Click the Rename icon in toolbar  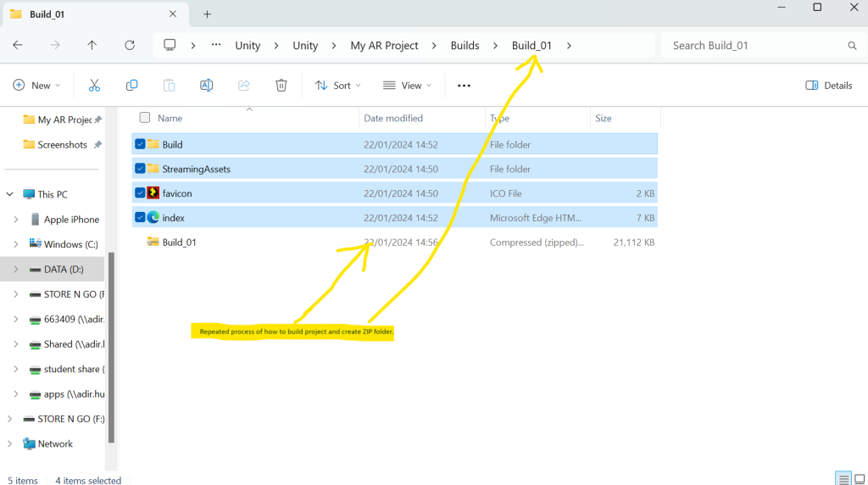(x=206, y=86)
